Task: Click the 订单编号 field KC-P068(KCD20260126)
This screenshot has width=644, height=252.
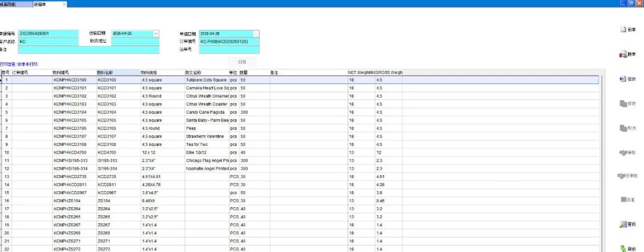Action: click(x=229, y=42)
